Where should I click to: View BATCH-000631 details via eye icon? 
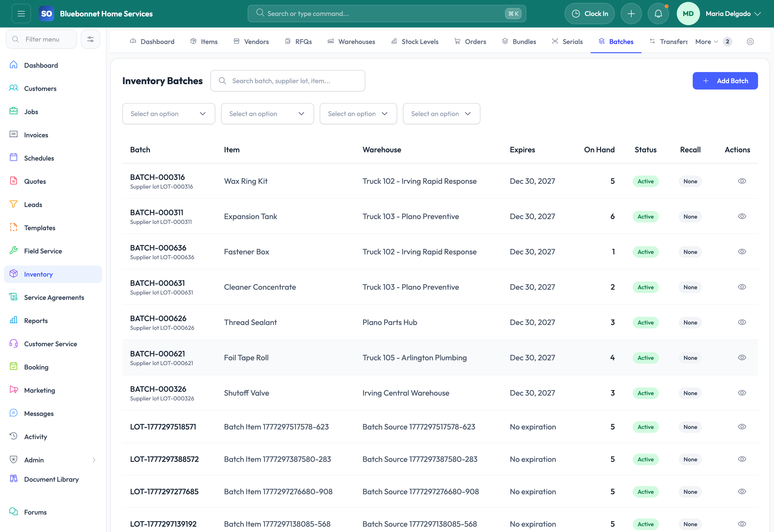[x=742, y=287]
